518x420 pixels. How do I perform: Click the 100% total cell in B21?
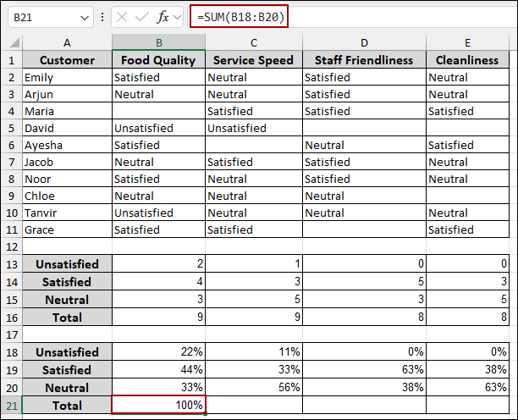point(158,406)
